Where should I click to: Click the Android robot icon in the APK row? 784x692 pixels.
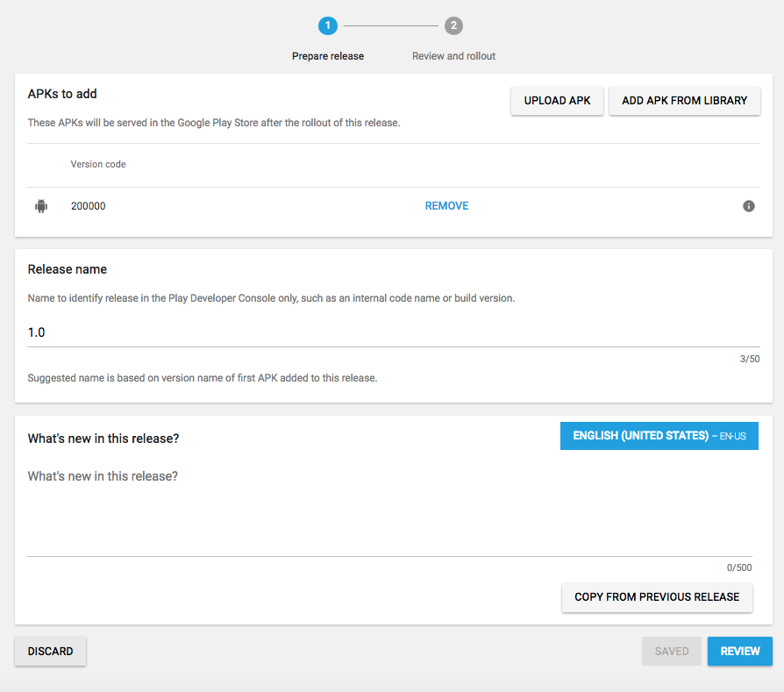click(40, 206)
